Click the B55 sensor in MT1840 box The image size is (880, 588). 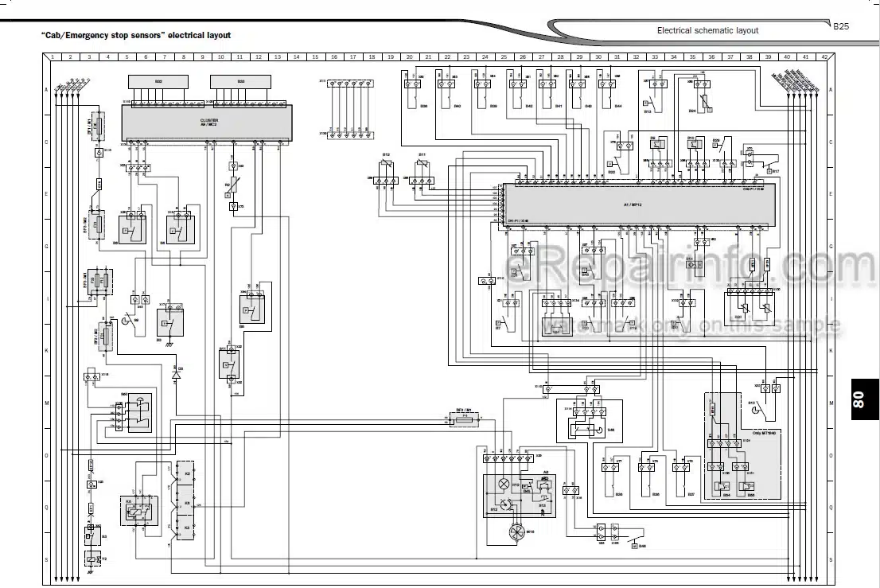point(746,486)
